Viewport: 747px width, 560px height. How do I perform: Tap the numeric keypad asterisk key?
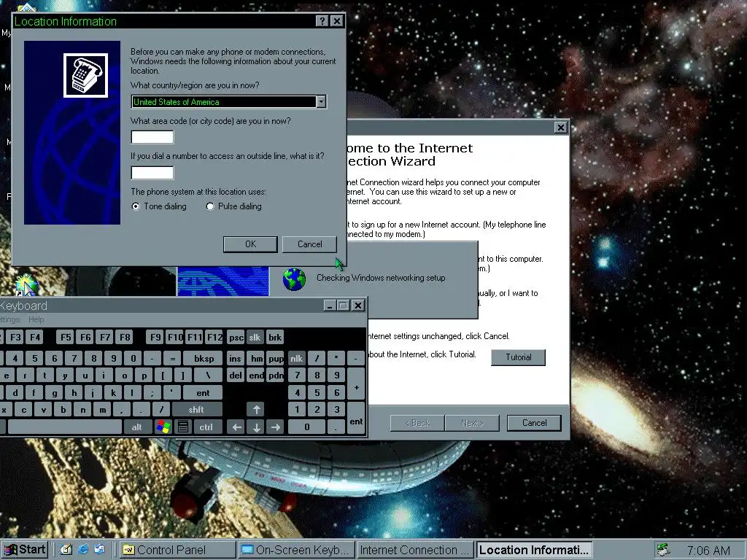[336, 357]
